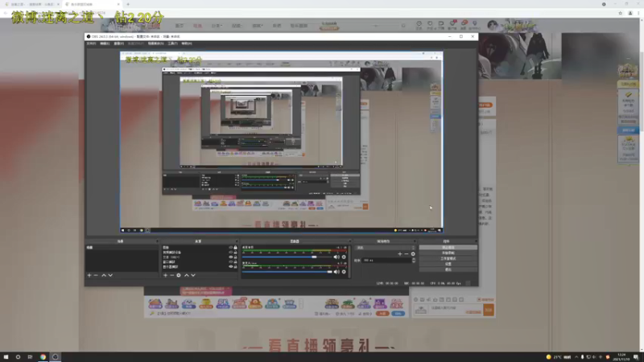Viewport: 644px width, 362px height.
Task: Click the recording button in Controls dock
Action: (448, 253)
